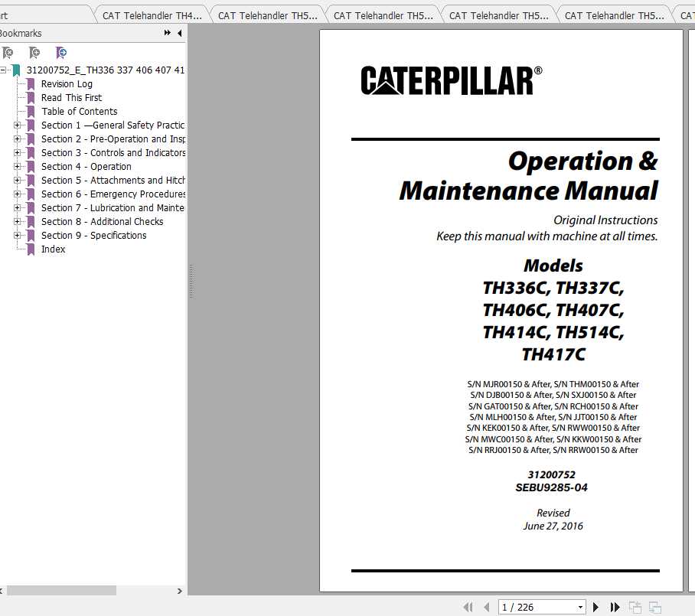The height and width of the screenshot is (616, 695).
Task: Switch to the first CAT Telehandler tab
Action: (x=151, y=13)
